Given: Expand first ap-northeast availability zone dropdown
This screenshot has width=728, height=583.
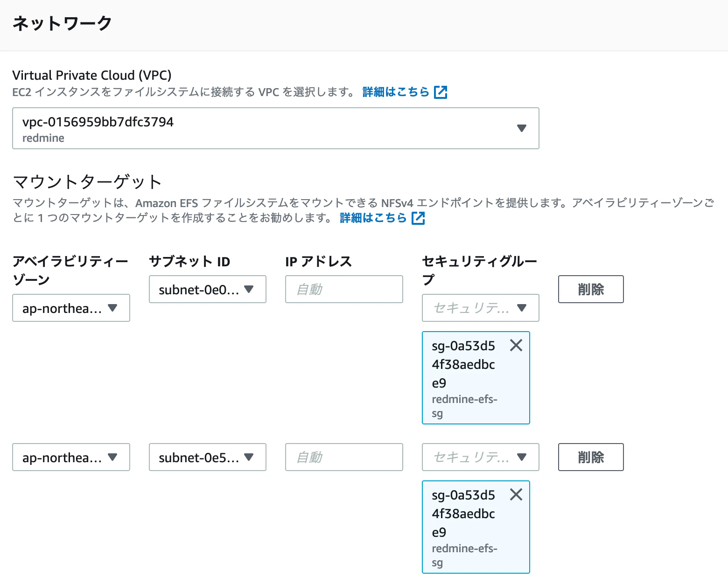Looking at the screenshot, I should pyautogui.click(x=71, y=308).
